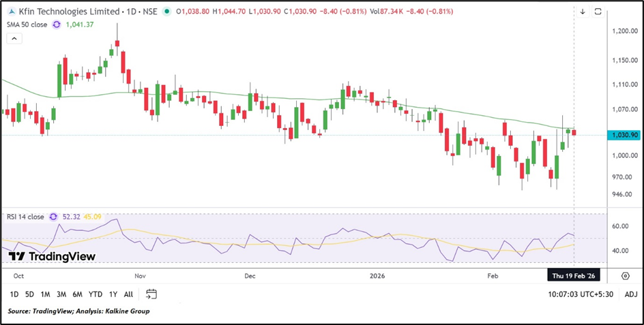The height and width of the screenshot is (325, 644).
Task: Click the RSI 14 close indicator label
Action: (x=24, y=217)
